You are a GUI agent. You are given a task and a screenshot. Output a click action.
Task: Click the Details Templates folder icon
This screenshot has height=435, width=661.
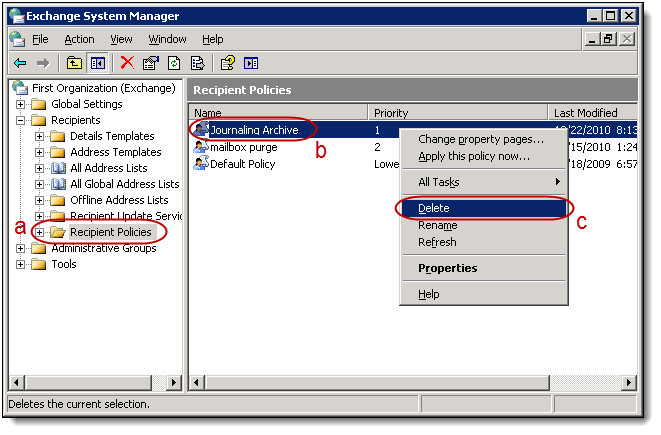click(58, 136)
